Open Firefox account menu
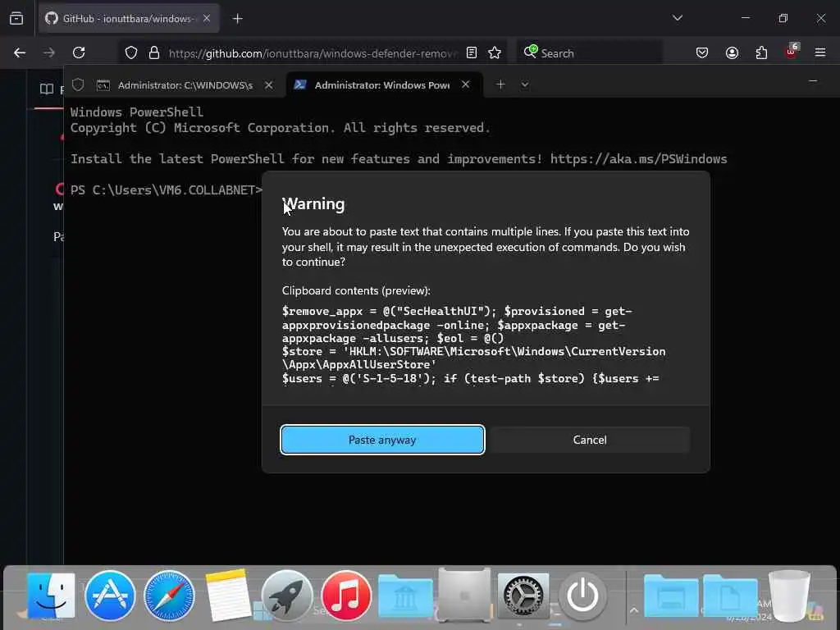 [x=732, y=52]
